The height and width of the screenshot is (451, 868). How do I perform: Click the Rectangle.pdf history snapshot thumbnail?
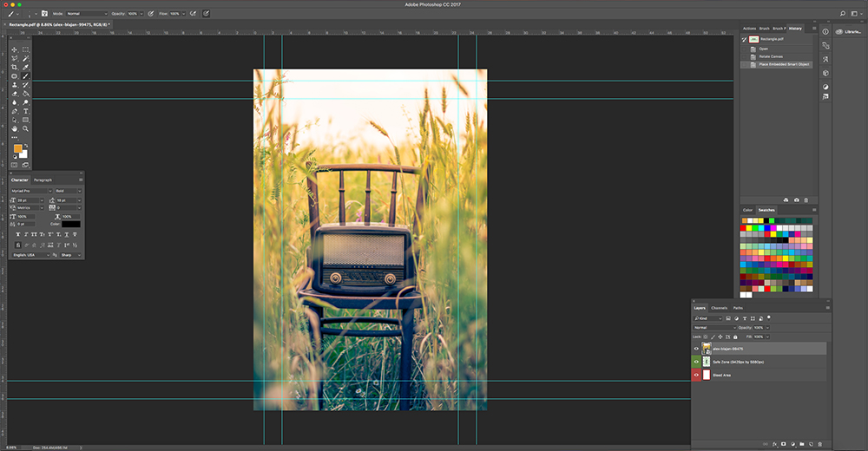pyautogui.click(x=754, y=39)
